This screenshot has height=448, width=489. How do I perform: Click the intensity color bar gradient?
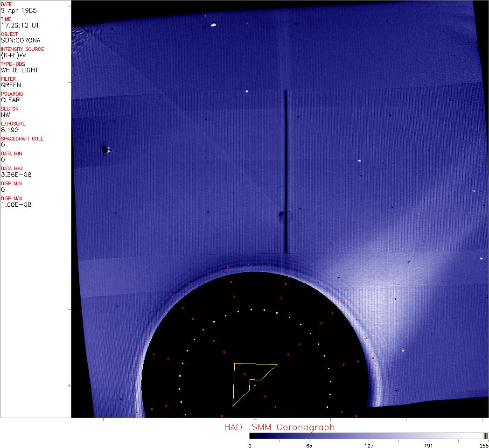(x=369, y=436)
